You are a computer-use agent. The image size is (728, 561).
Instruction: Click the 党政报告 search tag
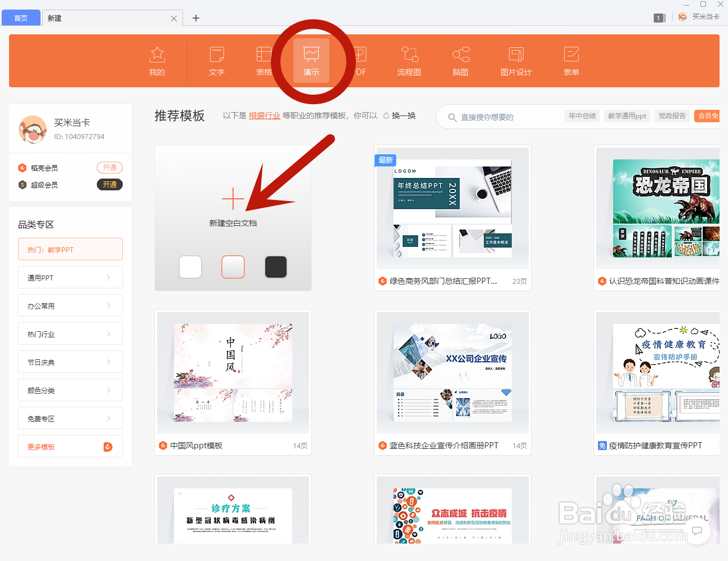pos(672,116)
